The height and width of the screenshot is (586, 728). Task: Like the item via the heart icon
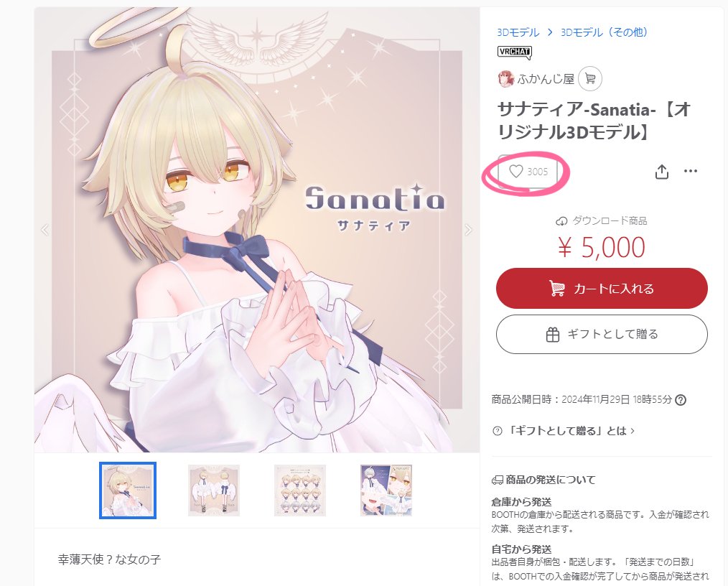[528, 172]
